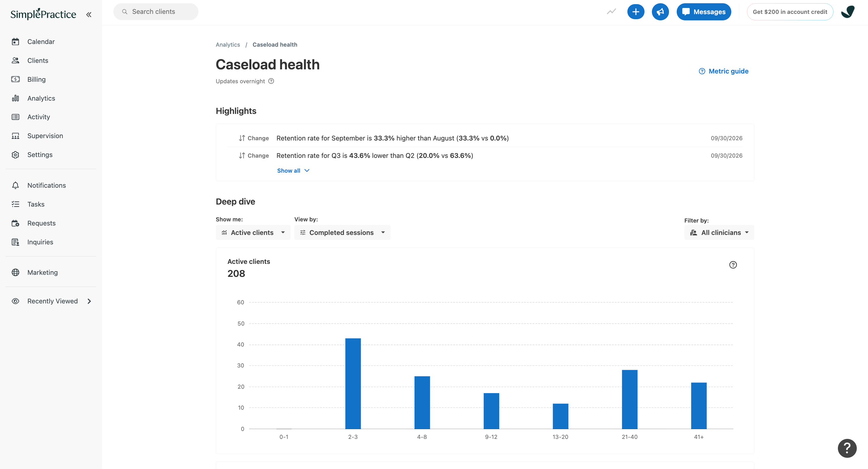
Task: Open the Settings gear icon
Action: coord(15,155)
